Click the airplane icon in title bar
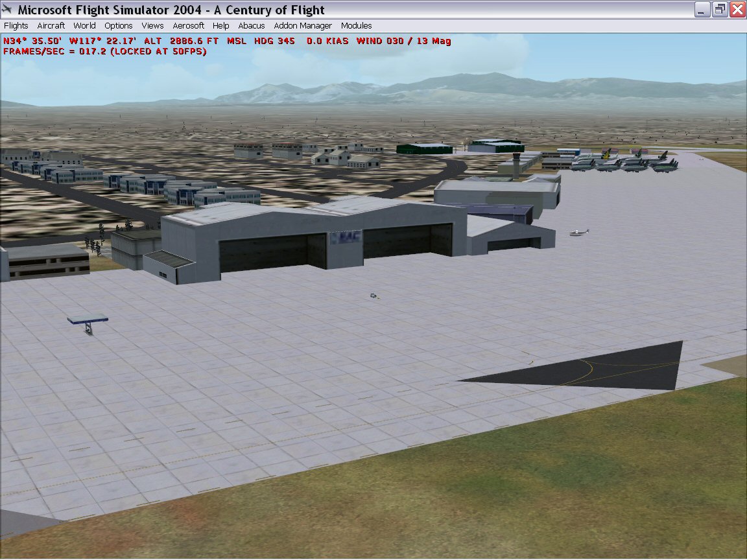This screenshot has width=747, height=560. [7, 9]
